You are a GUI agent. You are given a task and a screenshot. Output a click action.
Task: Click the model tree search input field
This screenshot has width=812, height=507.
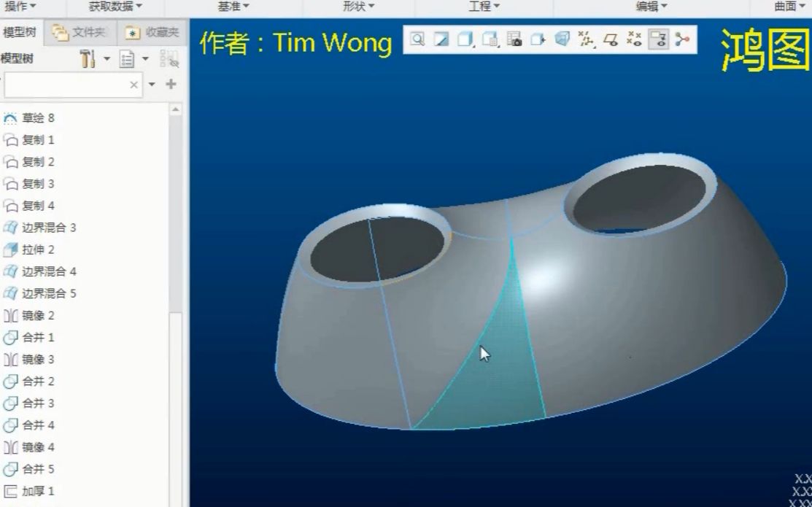[66, 85]
